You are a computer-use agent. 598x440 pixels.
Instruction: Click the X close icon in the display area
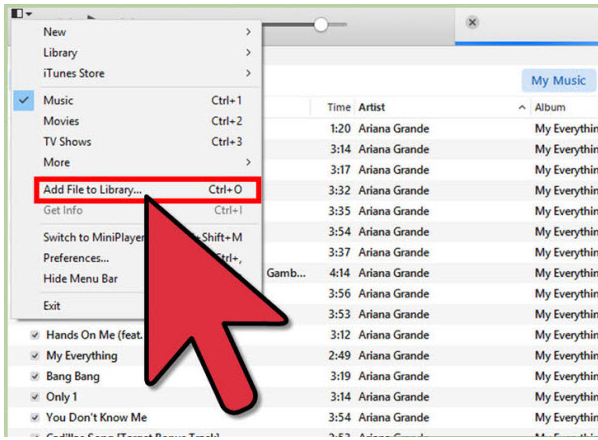point(472,22)
